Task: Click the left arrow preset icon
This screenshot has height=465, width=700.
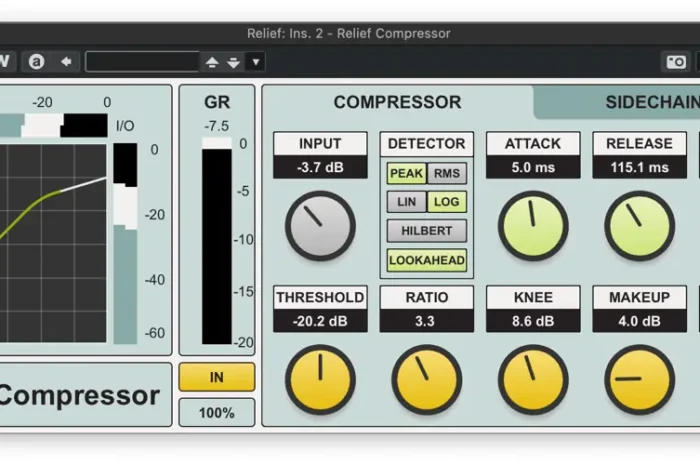Action: (67, 62)
